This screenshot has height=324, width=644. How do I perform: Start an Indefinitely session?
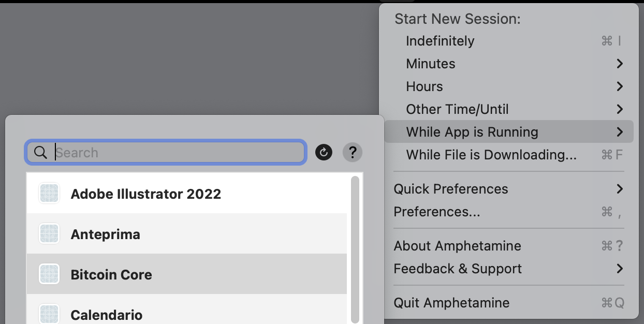(440, 41)
